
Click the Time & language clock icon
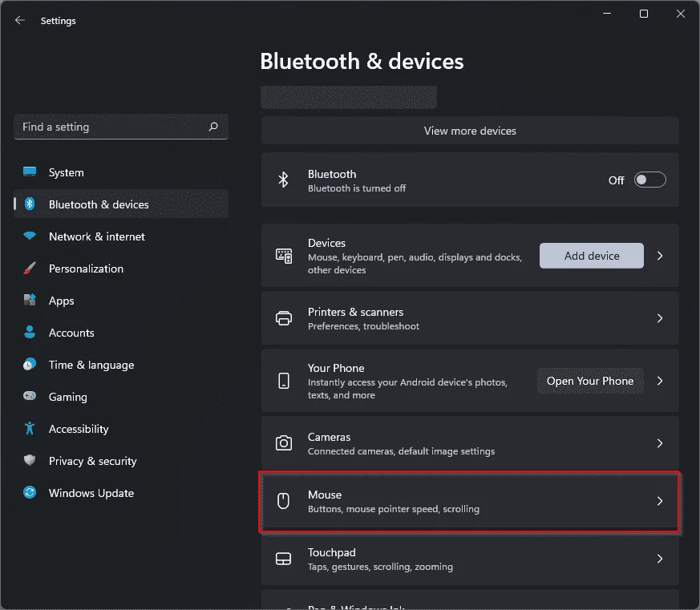[x=30, y=364]
